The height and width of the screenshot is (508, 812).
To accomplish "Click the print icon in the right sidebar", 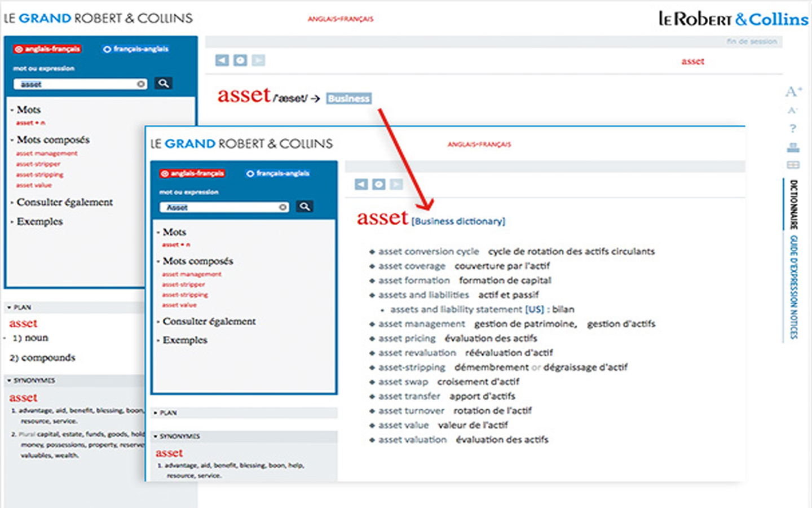I will click(793, 147).
